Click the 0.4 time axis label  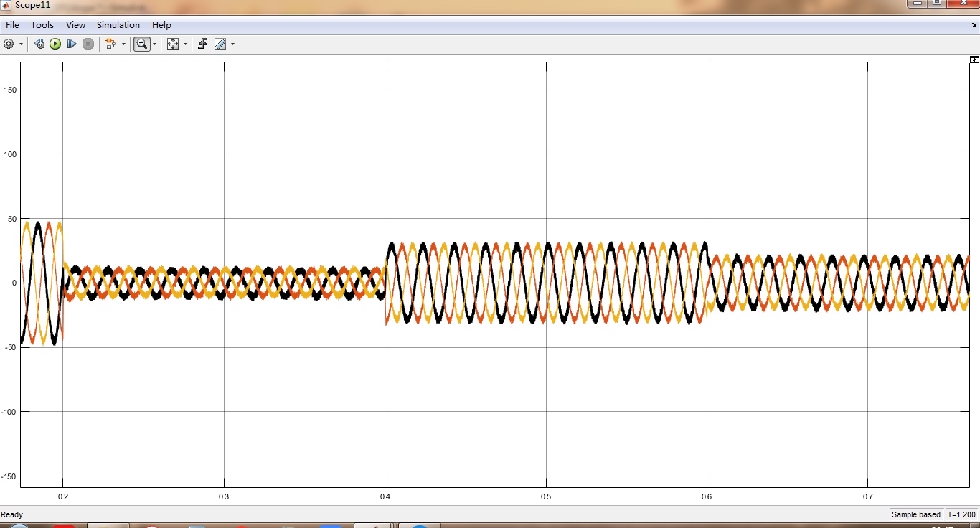385,496
